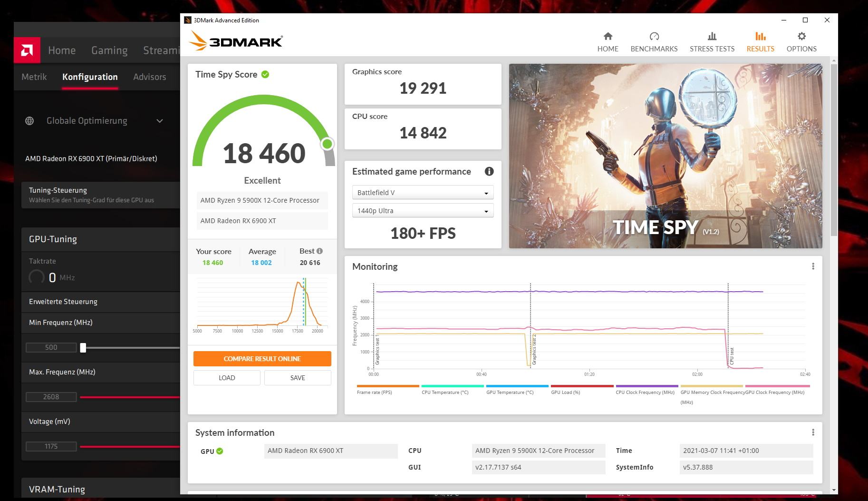Click the scrollbar up arrow in 3DMark
The image size is (868, 501).
[834, 60]
